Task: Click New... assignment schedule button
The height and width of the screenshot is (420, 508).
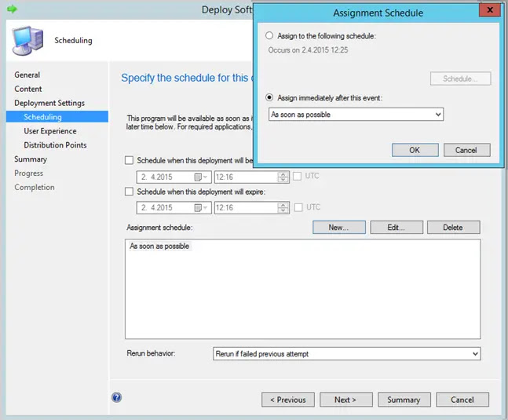Action: (339, 228)
